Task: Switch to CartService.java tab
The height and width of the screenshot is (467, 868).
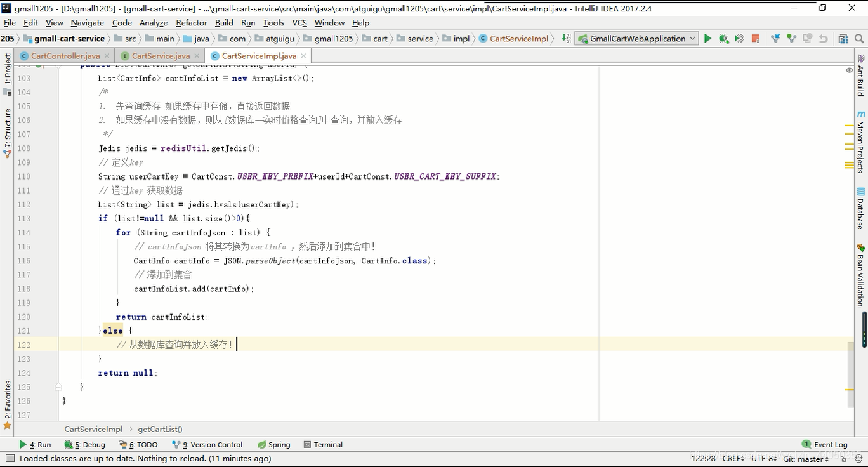Action: point(161,56)
